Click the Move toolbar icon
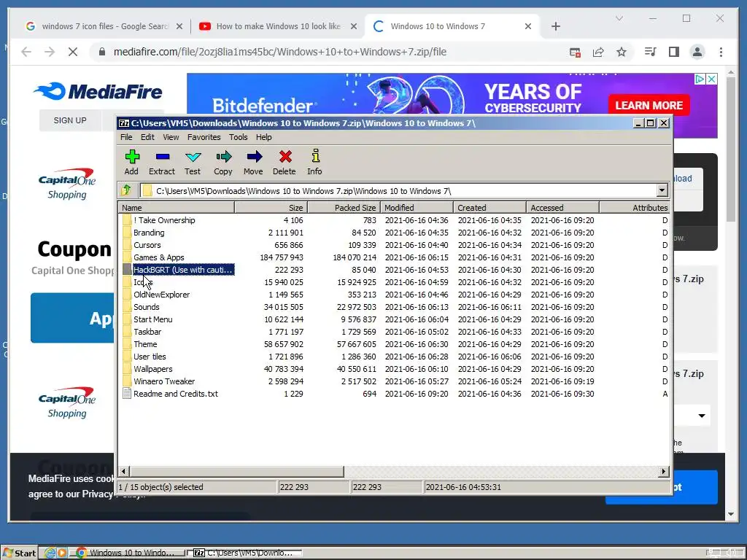Screen dimensions: 747x560 pos(253,163)
